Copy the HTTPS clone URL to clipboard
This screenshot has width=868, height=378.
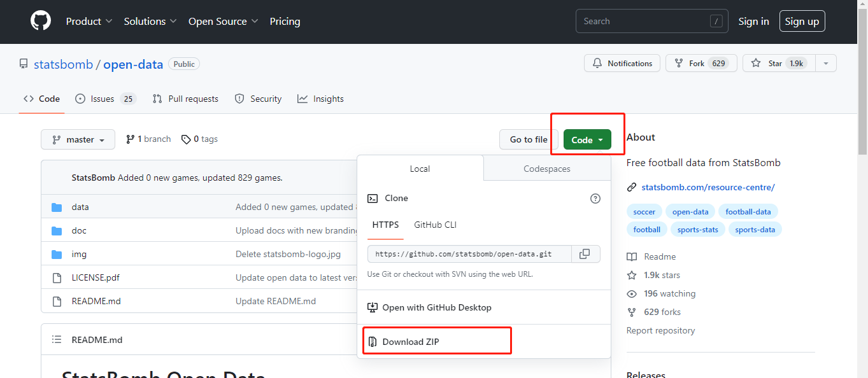[585, 254]
